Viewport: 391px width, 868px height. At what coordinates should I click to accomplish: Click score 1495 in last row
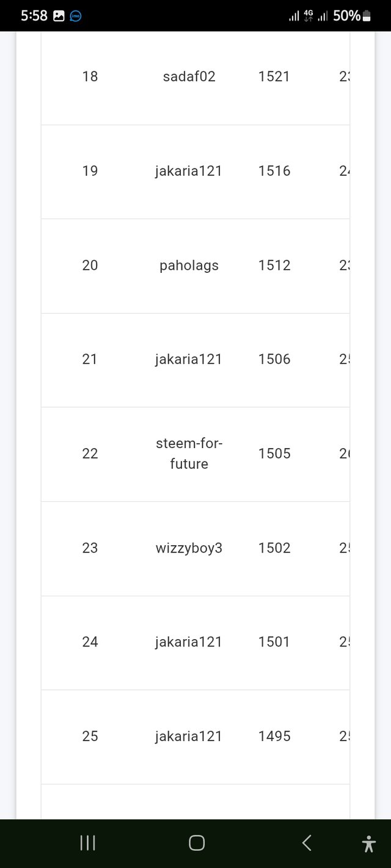[274, 736]
